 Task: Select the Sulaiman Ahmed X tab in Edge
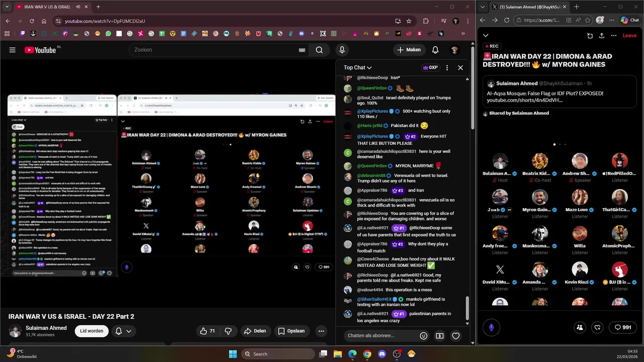529,7
